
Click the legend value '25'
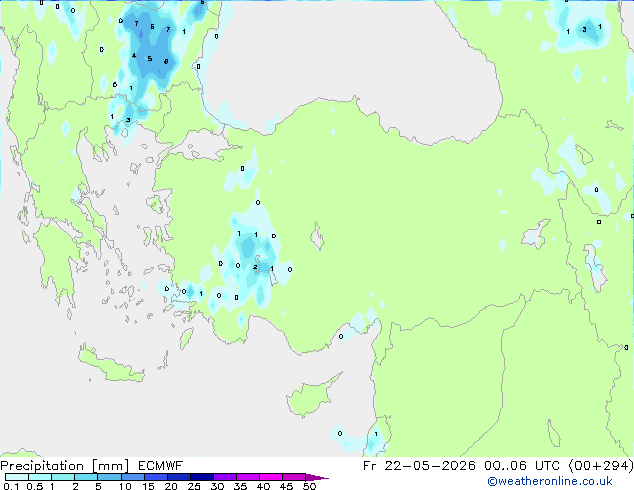coord(194,486)
